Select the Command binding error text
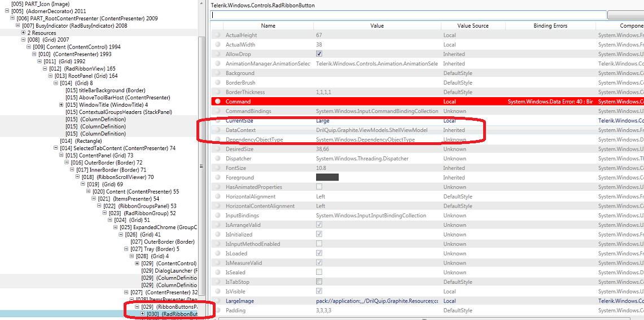Screen dimensions: 644x320 (550, 102)
